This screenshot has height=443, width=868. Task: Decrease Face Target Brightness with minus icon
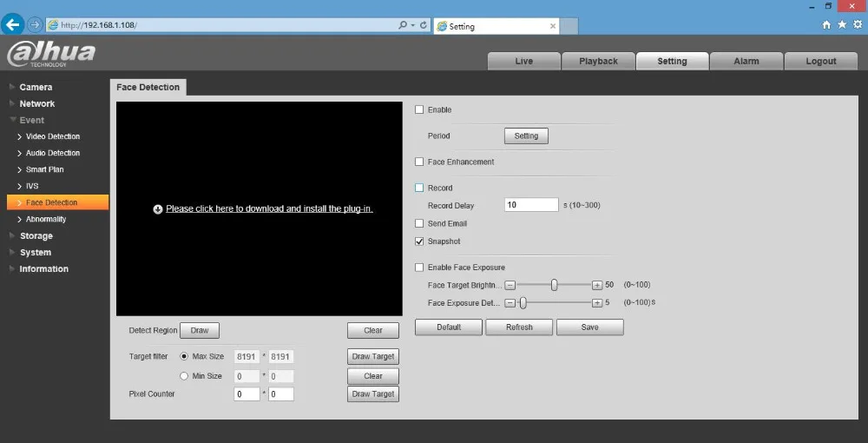510,285
